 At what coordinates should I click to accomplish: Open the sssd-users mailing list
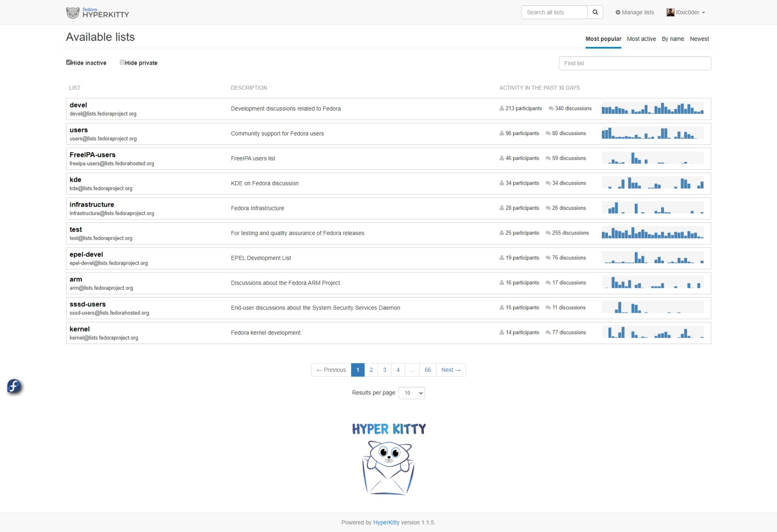coord(87,304)
